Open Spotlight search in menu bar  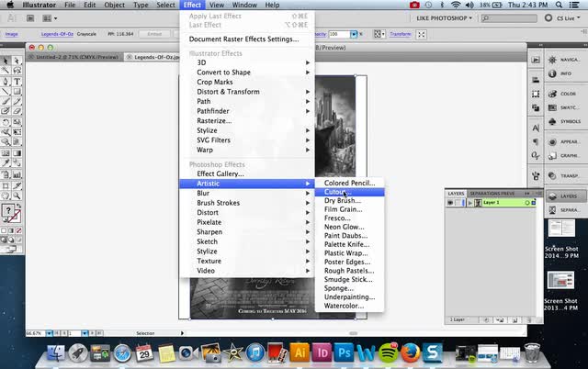pyautogui.click(x=559, y=5)
